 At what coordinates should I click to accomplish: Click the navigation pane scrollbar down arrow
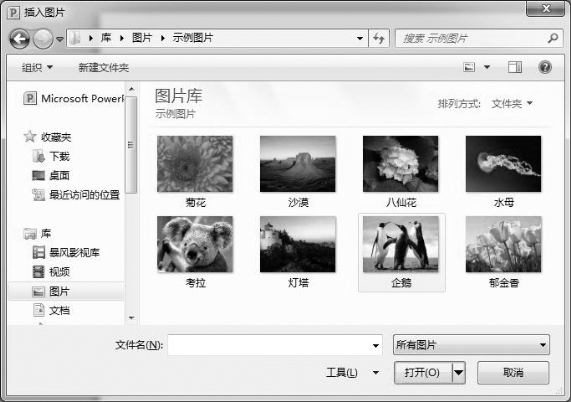point(131,318)
